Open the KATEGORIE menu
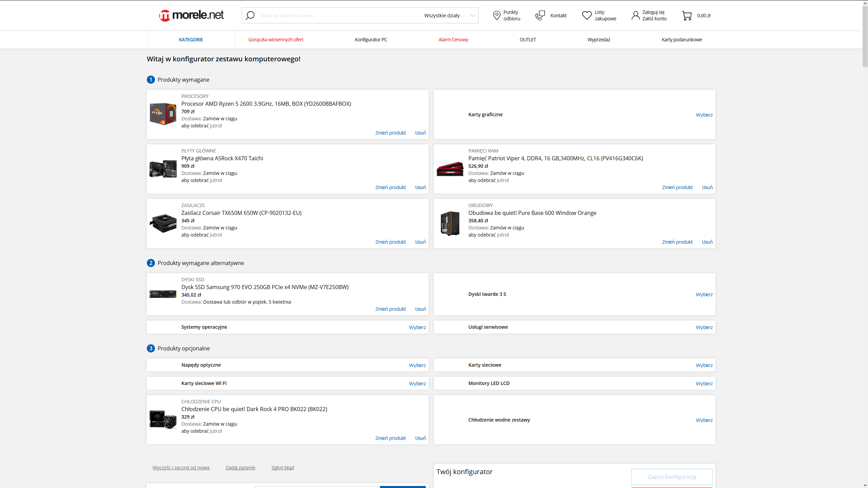The image size is (868, 488). click(x=191, y=40)
